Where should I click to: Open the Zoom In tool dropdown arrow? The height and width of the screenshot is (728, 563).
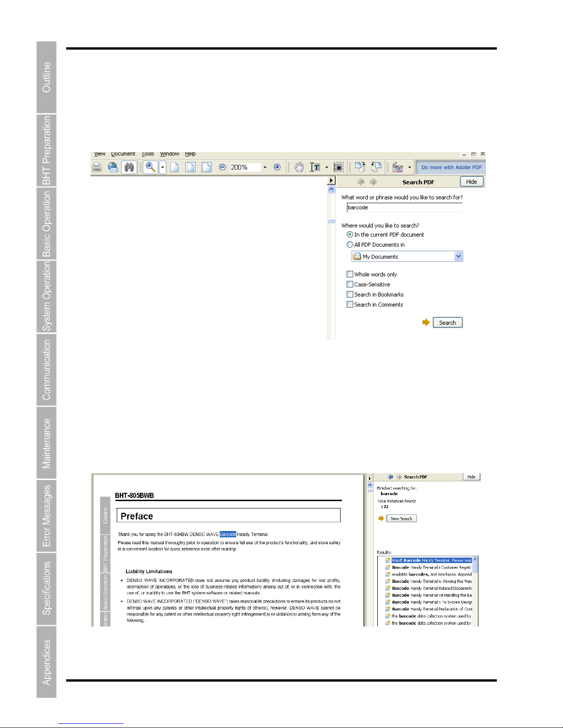(x=163, y=167)
